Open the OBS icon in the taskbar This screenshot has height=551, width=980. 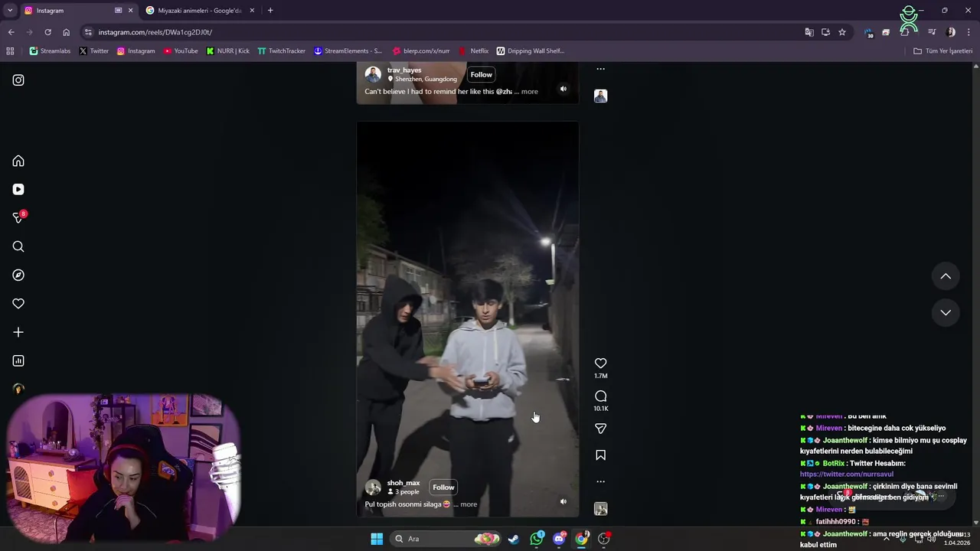(x=604, y=539)
